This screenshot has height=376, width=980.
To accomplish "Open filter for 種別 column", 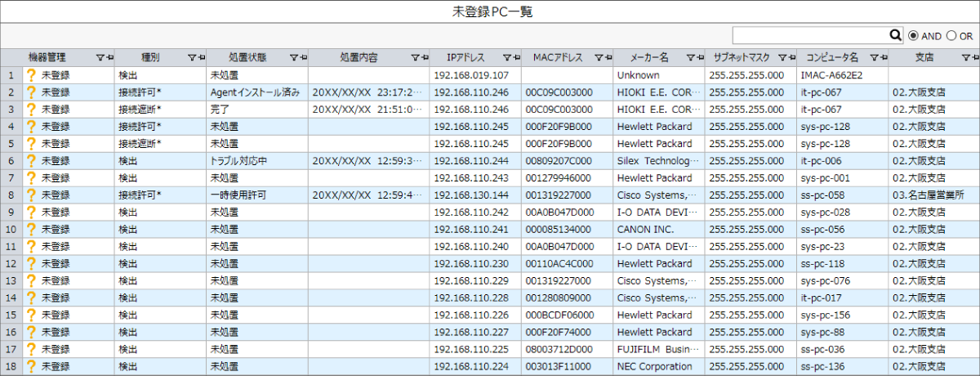I will pos(191,58).
